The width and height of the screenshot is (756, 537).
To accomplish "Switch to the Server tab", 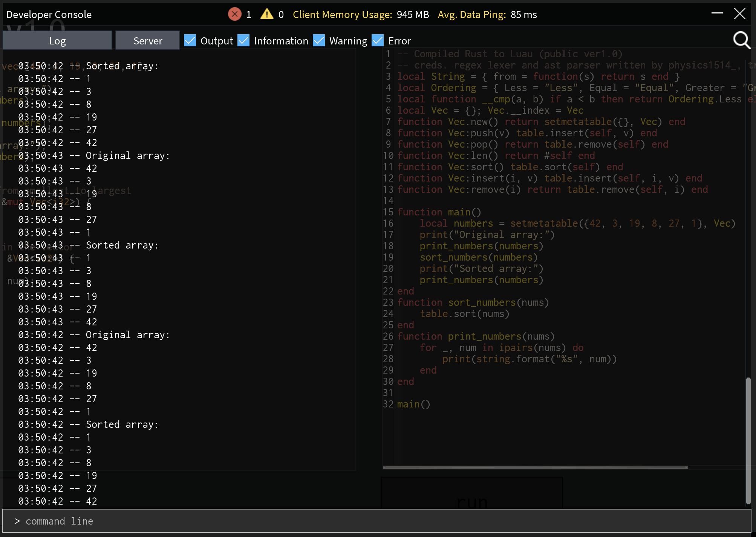I will coord(148,41).
